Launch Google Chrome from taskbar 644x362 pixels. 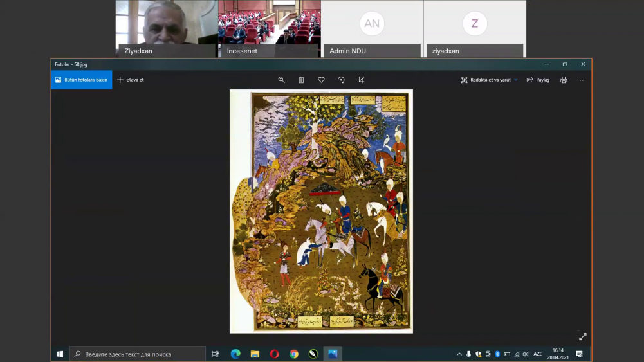coord(293,354)
